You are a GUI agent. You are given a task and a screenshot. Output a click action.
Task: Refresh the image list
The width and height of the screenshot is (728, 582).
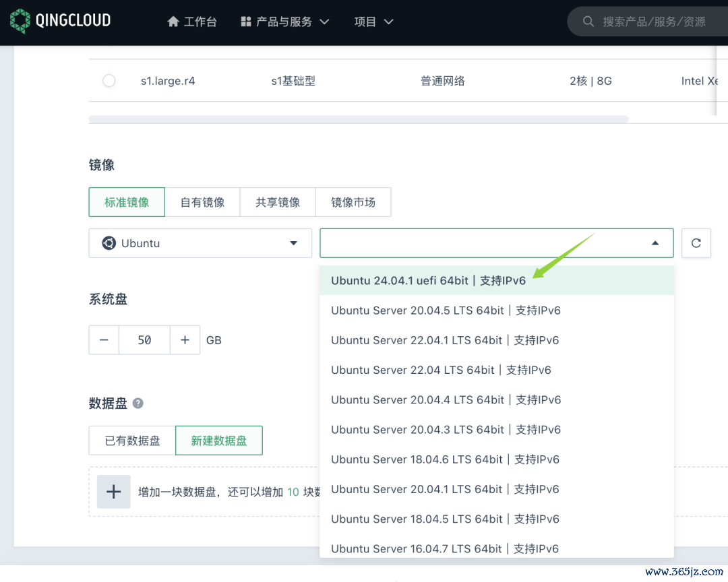click(x=696, y=243)
